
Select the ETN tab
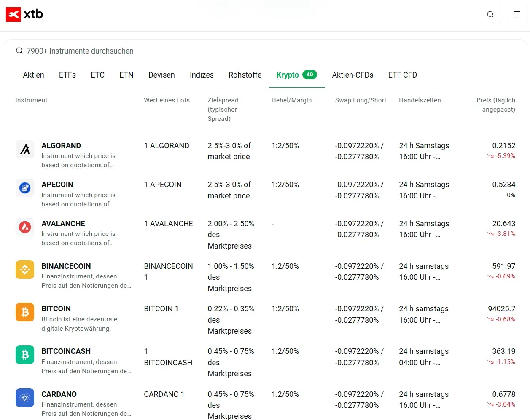pyautogui.click(x=126, y=75)
